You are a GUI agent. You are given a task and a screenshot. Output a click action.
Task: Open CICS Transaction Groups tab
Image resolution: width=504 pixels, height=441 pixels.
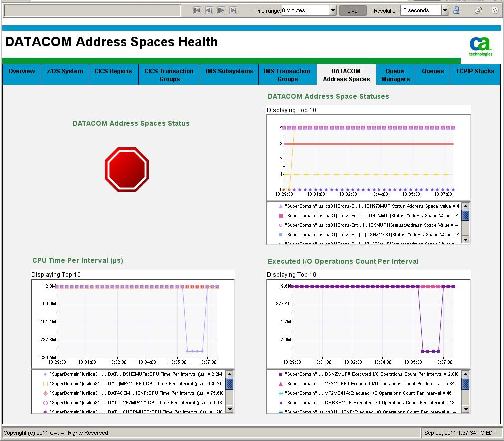point(169,75)
